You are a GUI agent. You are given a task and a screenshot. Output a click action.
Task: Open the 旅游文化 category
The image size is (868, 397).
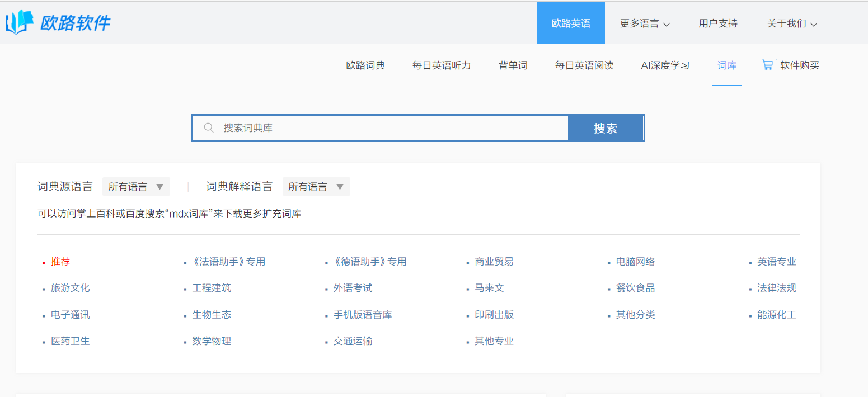pos(71,288)
